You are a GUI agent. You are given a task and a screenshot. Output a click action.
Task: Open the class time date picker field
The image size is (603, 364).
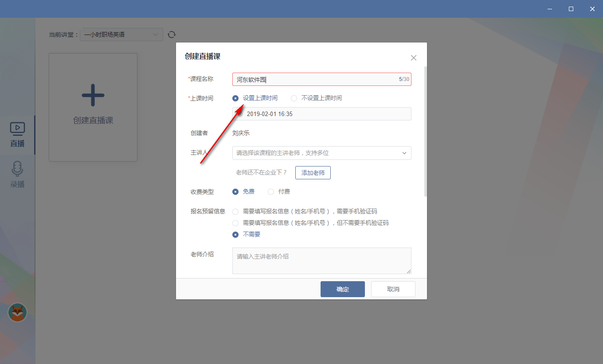[x=321, y=114]
